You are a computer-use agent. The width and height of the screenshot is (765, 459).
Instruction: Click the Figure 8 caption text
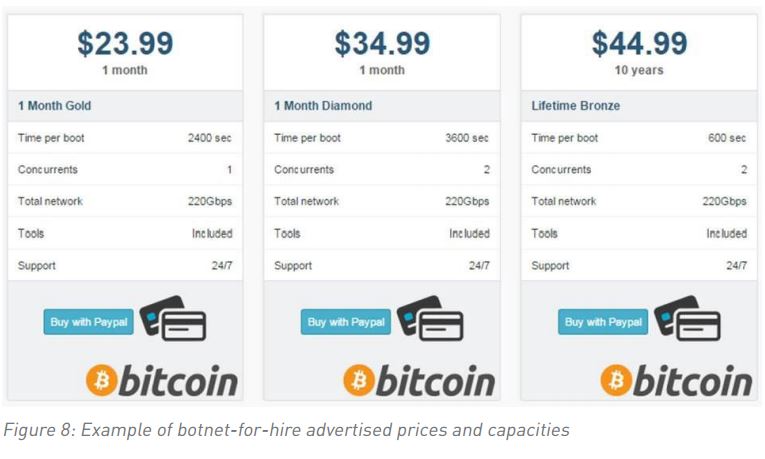[x=286, y=430]
